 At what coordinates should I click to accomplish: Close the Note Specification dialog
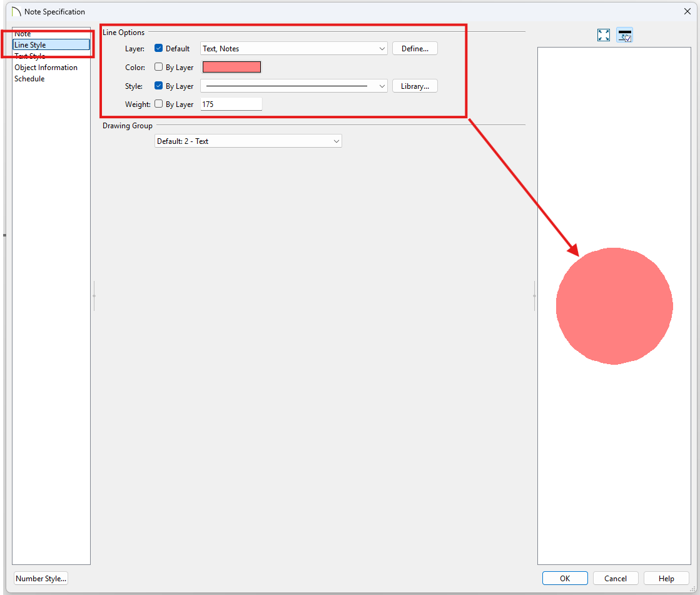687,11
